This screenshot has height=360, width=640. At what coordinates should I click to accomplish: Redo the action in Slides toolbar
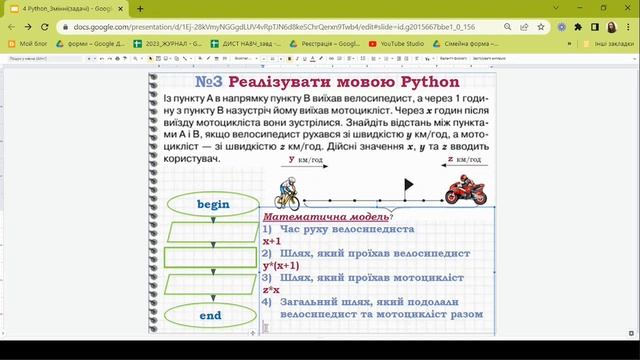point(109,59)
